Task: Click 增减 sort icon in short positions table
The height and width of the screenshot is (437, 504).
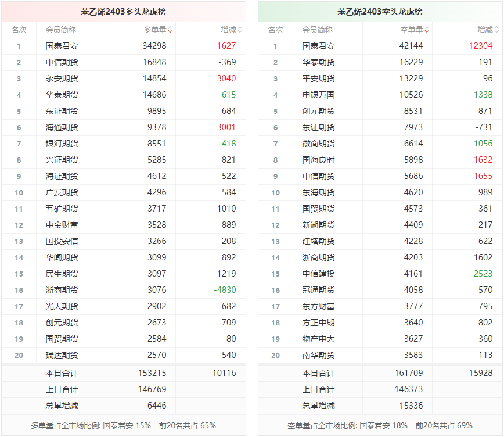Action: 496,30
